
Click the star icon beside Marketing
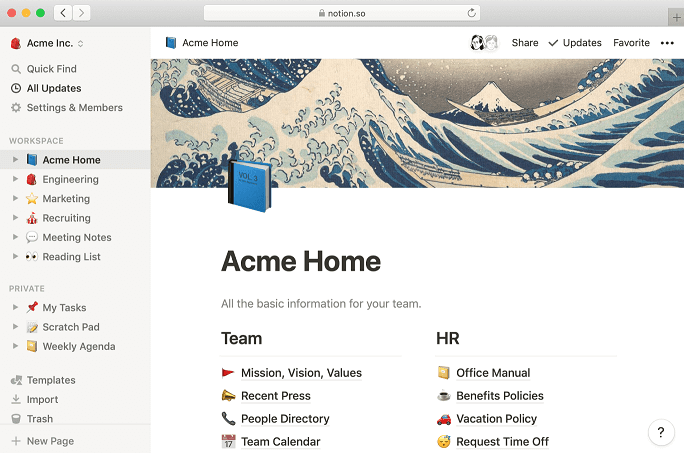32,199
